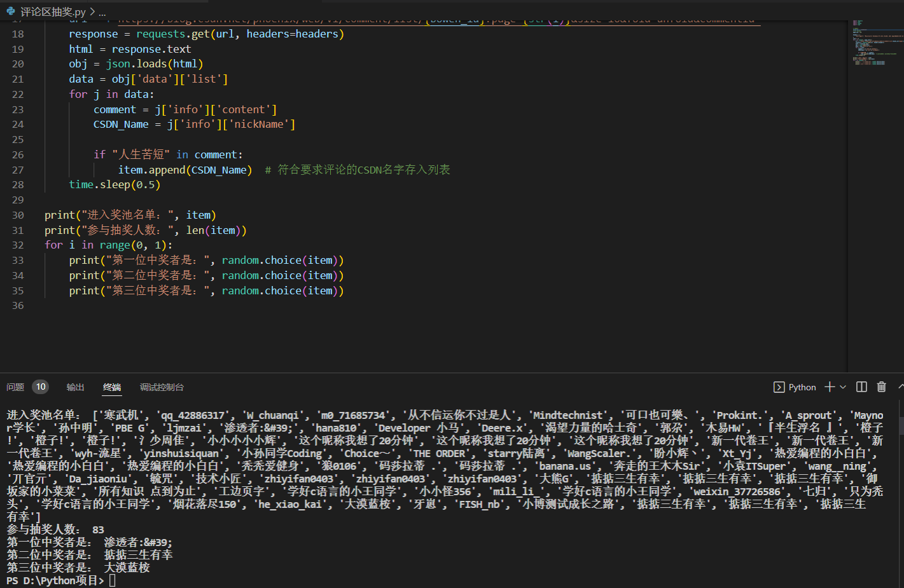The width and height of the screenshot is (904, 588).
Task: Click "j['info']['content']" on line 23
Action: (x=216, y=109)
